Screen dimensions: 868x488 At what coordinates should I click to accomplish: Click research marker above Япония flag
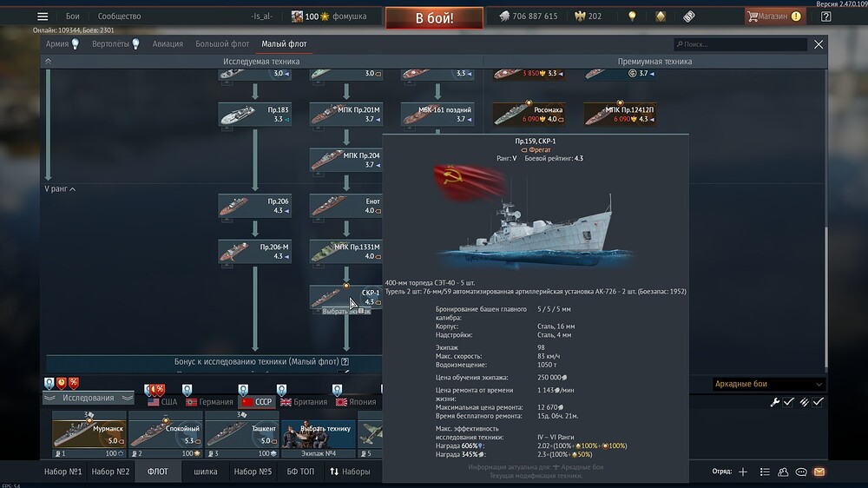tap(337, 390)
